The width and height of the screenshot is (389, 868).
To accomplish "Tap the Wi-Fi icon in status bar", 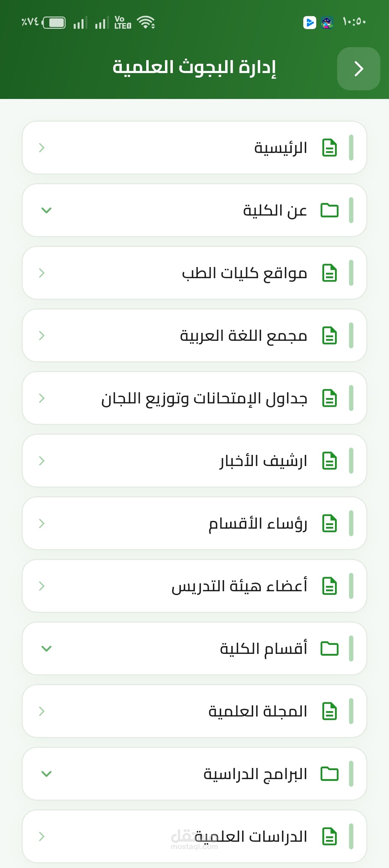I will point(146,22).
